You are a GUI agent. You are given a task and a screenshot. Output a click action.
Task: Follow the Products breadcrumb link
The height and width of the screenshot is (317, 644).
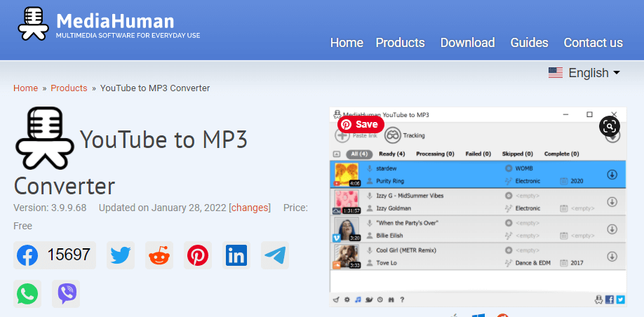pyautogui.click(x=69, y=88)
